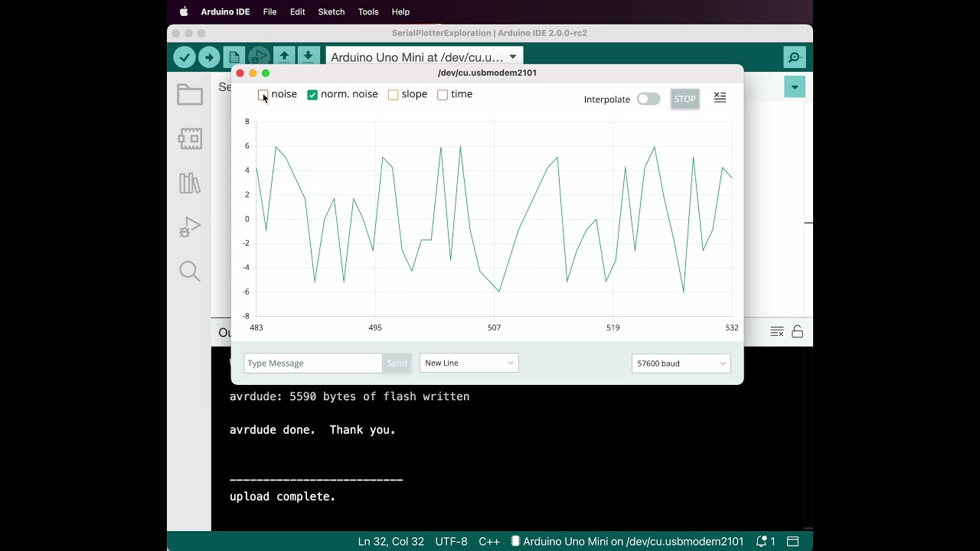Upload the sketch with the arrow button
Viewport: 980px width, 551px height.
pyautogui.click(x=209, y=57)
